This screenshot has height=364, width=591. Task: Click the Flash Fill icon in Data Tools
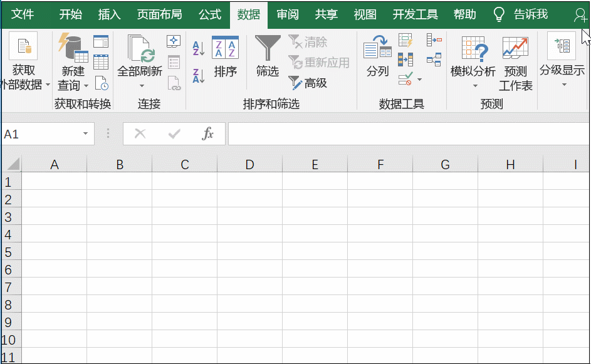(x=405, y=41)
